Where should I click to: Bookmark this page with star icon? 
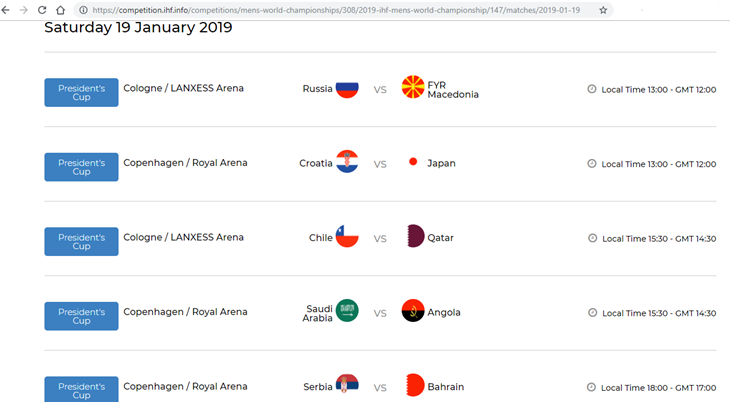point(603,10)
